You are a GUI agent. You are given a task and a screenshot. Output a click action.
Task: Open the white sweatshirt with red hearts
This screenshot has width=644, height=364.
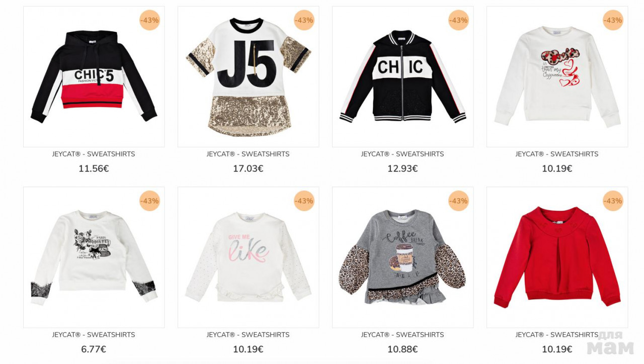pyautogui.click(x=557, y=76)
